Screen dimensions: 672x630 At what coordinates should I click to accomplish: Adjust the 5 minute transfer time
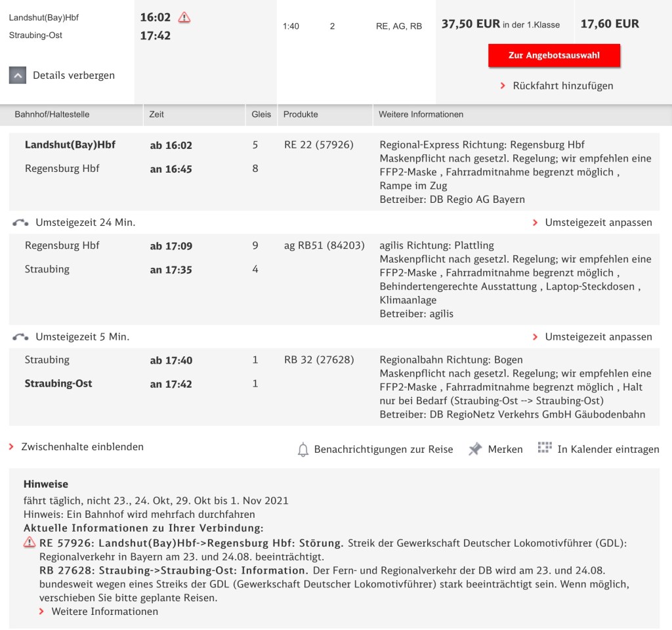[598, 337]
